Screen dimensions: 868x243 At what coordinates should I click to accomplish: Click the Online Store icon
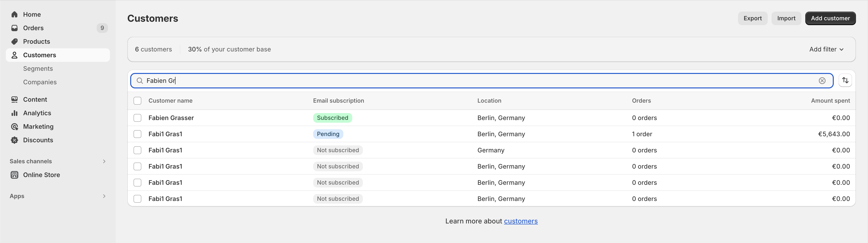pos(14,175)
